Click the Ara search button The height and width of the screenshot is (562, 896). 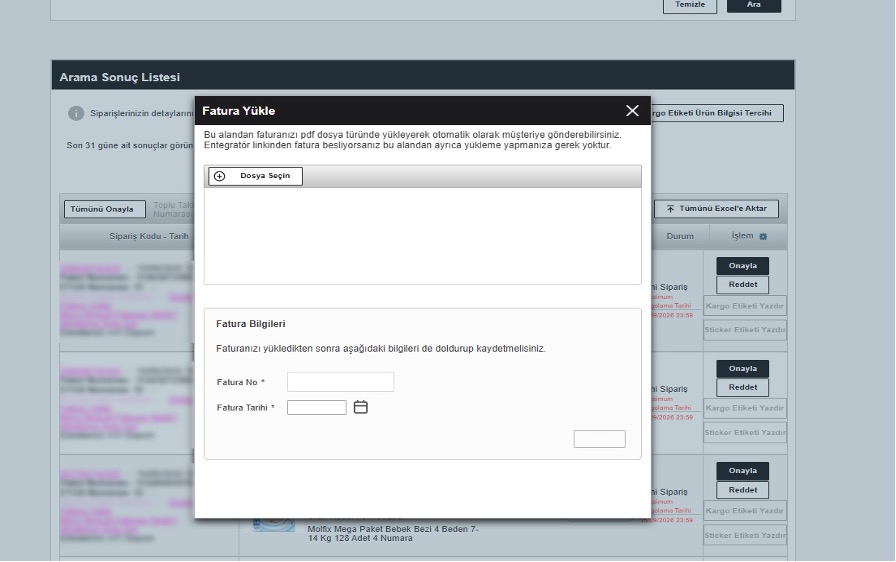754,5
